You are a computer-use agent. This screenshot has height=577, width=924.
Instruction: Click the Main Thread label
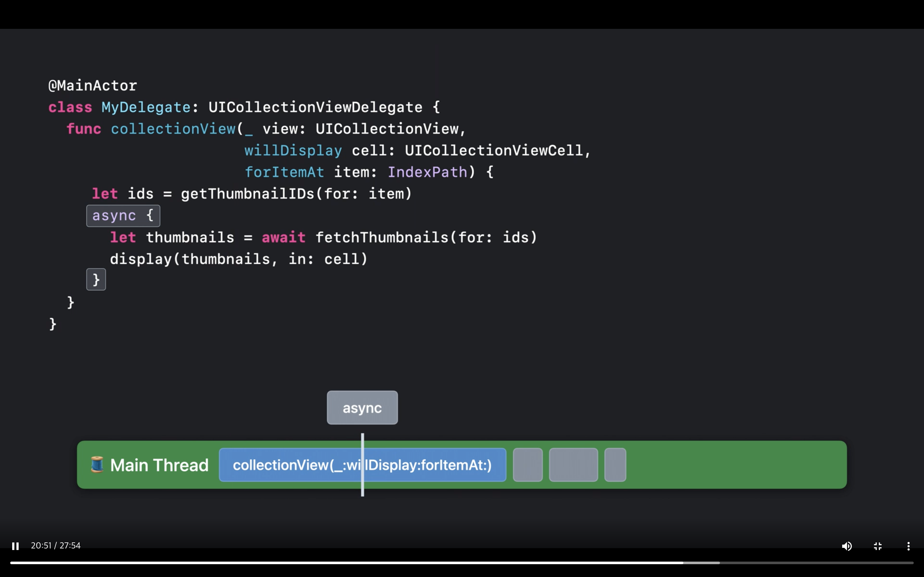[x=159, y=465]
